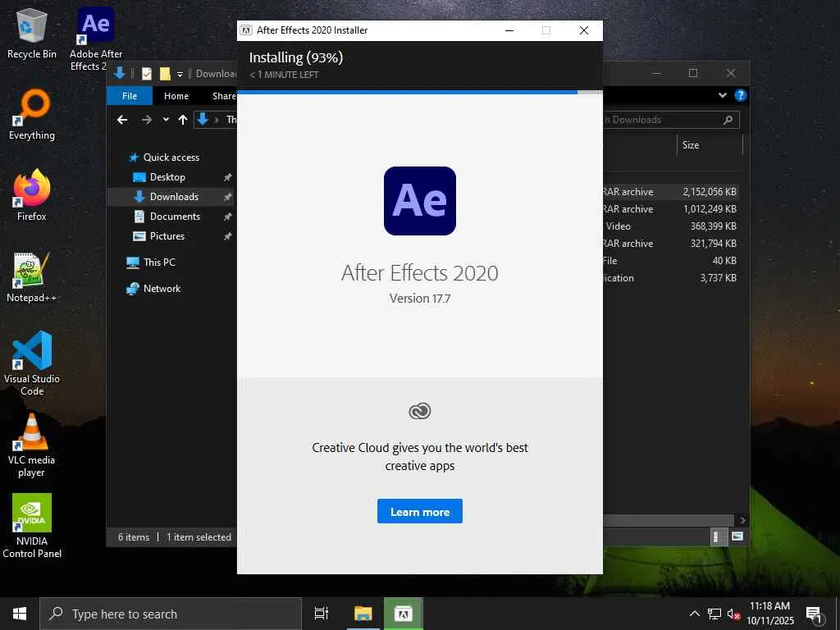Unpin Documents using its pin icon
This screenshot has height=630, width=840.
pyautogui.click(x=228, y=217)
